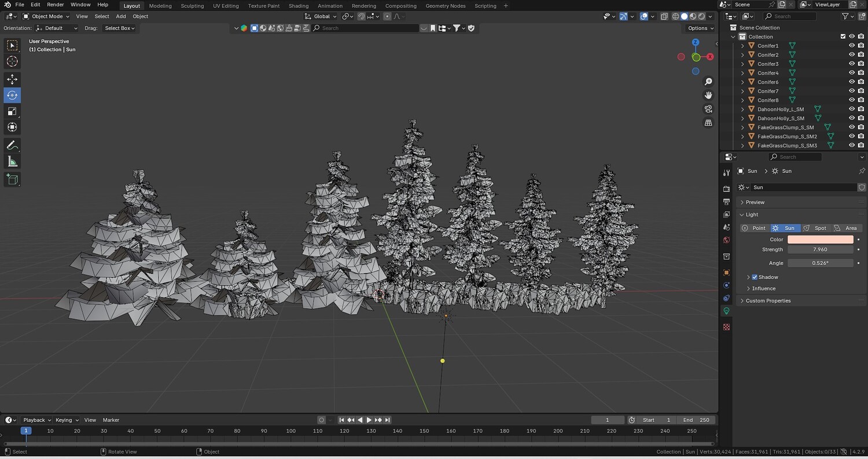Open the Physics properties tab
This screenshot has width=868, height=459.
click(727, 285)
